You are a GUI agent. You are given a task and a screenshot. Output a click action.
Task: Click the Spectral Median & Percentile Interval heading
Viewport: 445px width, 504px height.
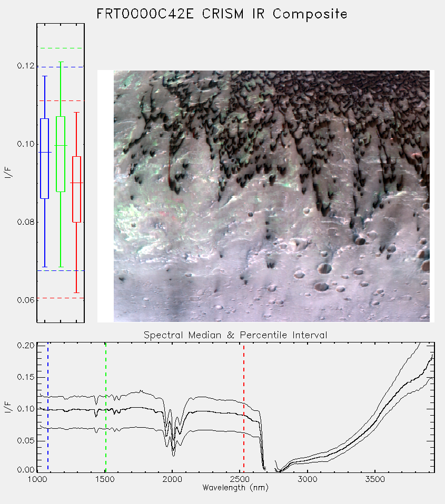coord(235,335)
